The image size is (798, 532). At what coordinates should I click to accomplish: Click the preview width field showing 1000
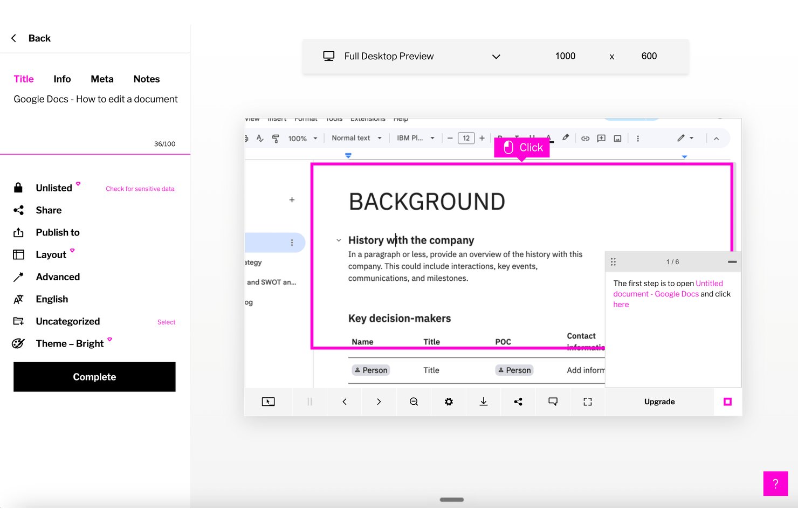coord(565,56)
